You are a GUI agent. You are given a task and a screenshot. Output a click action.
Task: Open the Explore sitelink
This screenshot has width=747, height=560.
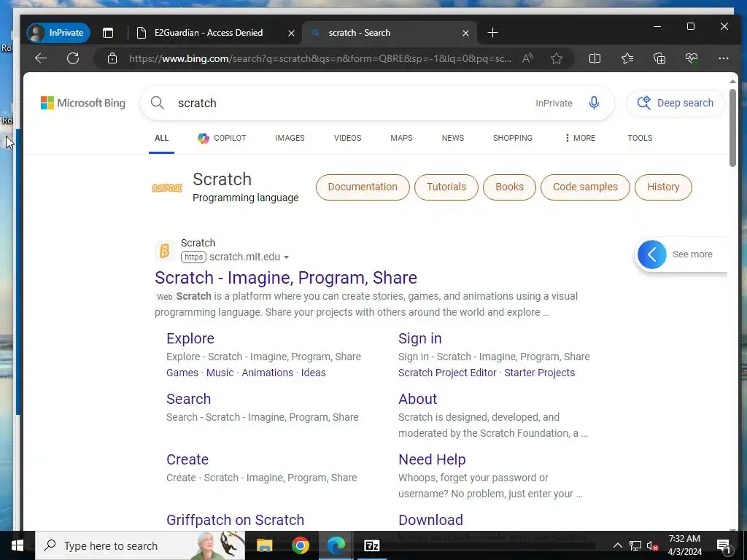tap(190, 338)
